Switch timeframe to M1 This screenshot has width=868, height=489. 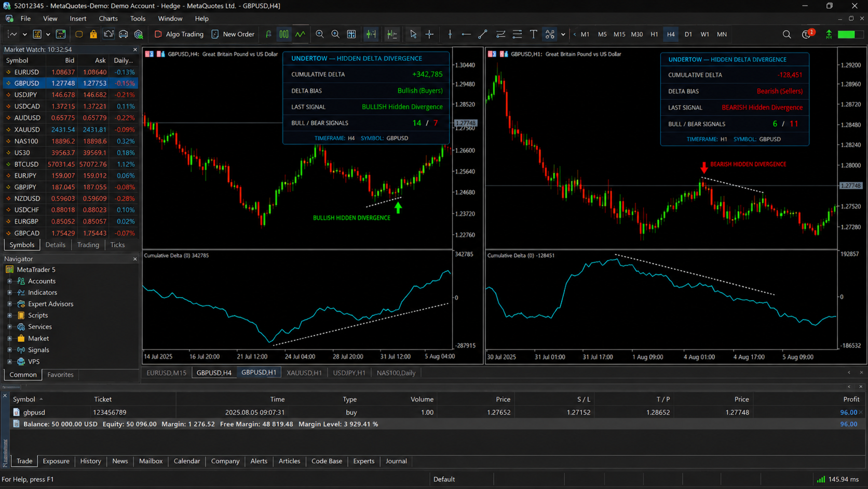click(x=585, y=34)
